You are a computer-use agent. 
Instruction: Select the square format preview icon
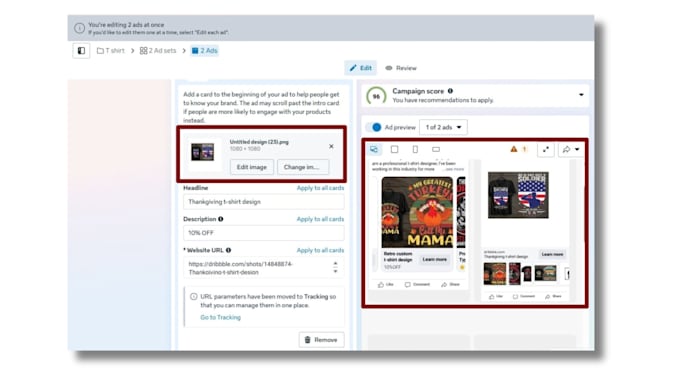(x=394, y=149)
